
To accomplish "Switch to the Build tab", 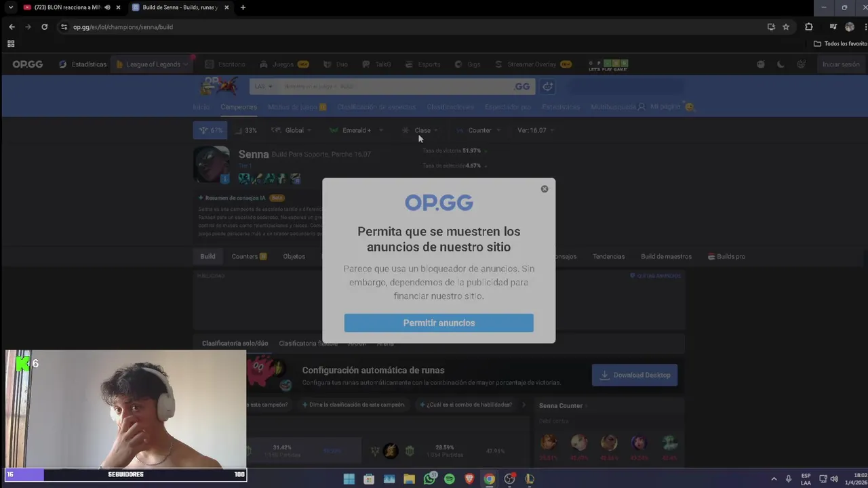I will point(208,256).
